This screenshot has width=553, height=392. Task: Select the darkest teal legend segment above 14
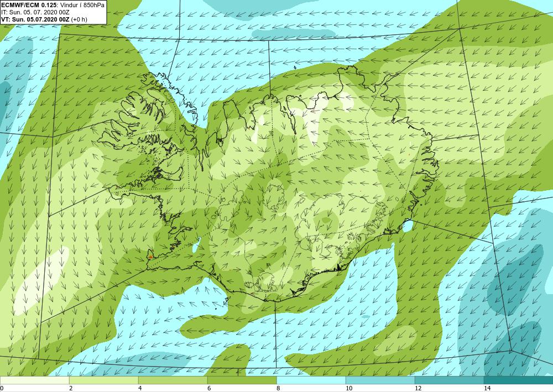[519, 380]
